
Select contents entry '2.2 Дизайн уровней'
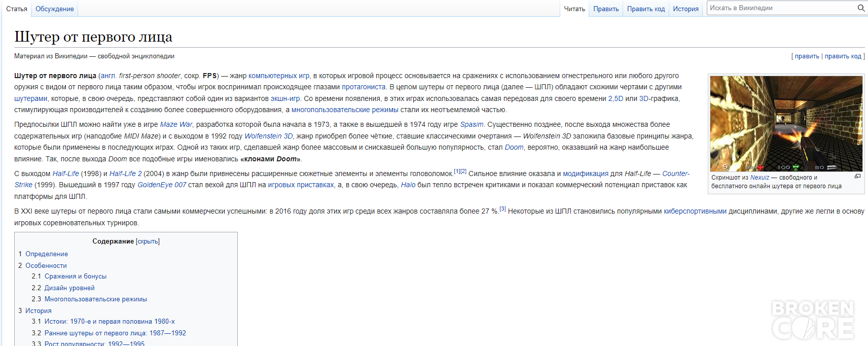coord(63,288)
